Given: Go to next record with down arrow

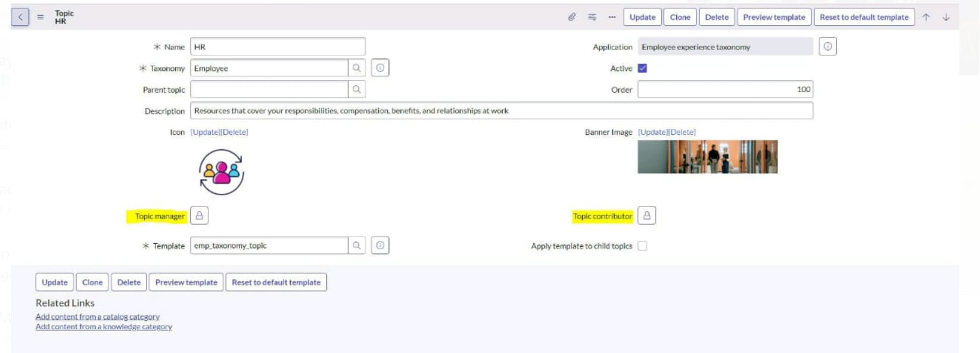Looking at the screenshot, I should [946, 17].
